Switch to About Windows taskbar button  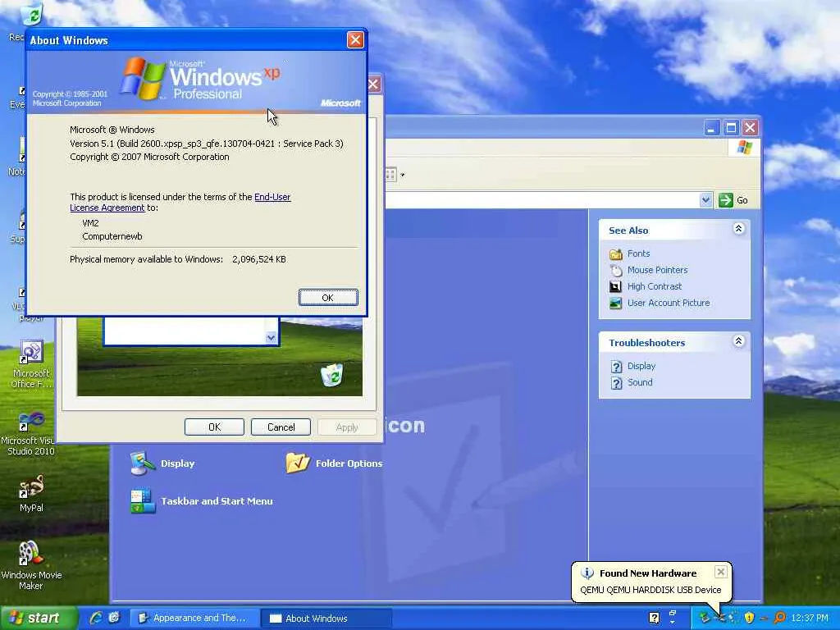point(326,619)
